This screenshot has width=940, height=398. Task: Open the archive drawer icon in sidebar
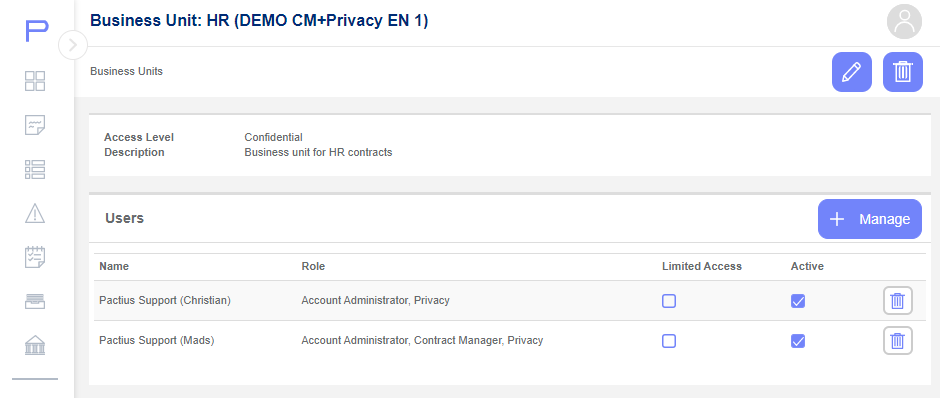35,301
